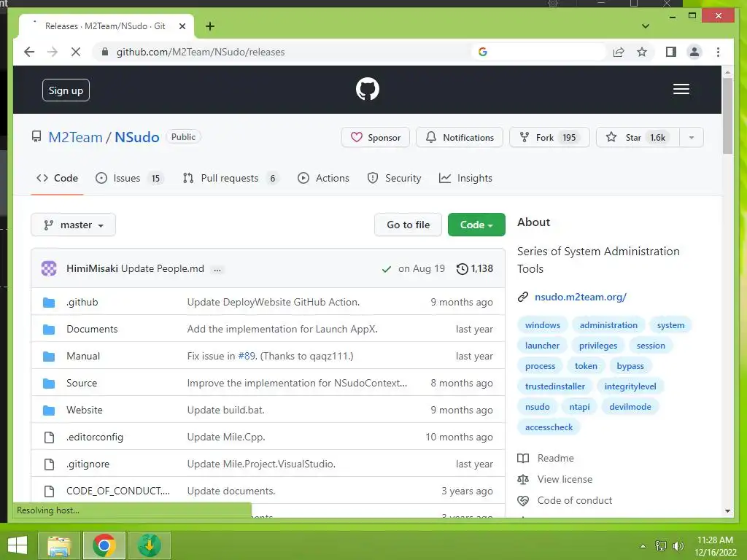Open volume control in system tray
Screen dimensions: 747x560
(678, 546)
